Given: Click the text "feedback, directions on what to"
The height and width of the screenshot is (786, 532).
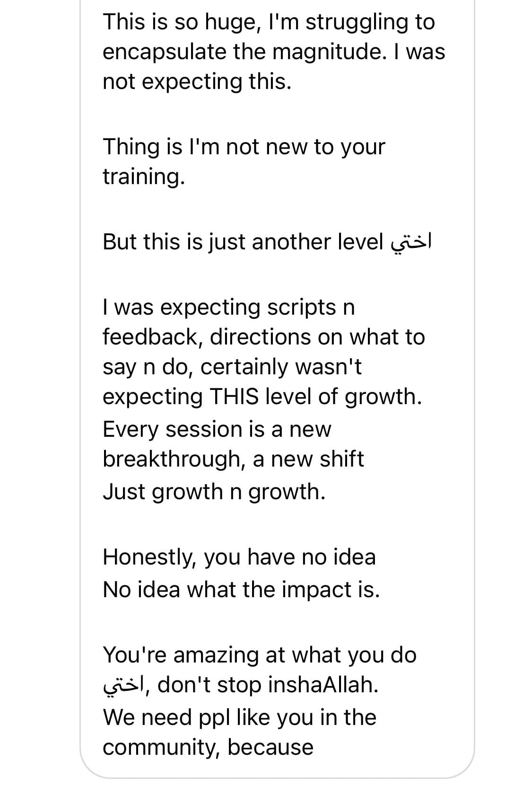Looking at the screenshot, I should coord(263,337).
